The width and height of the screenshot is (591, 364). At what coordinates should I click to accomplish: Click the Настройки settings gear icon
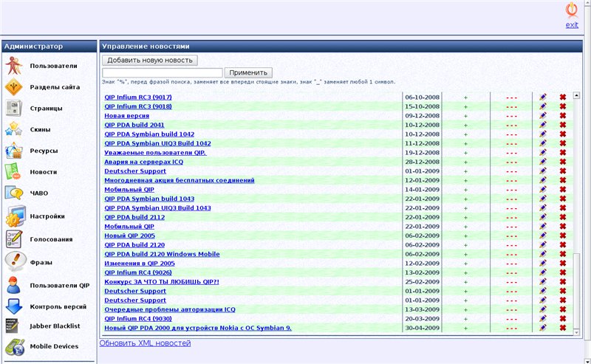click(x=15, y=216)
